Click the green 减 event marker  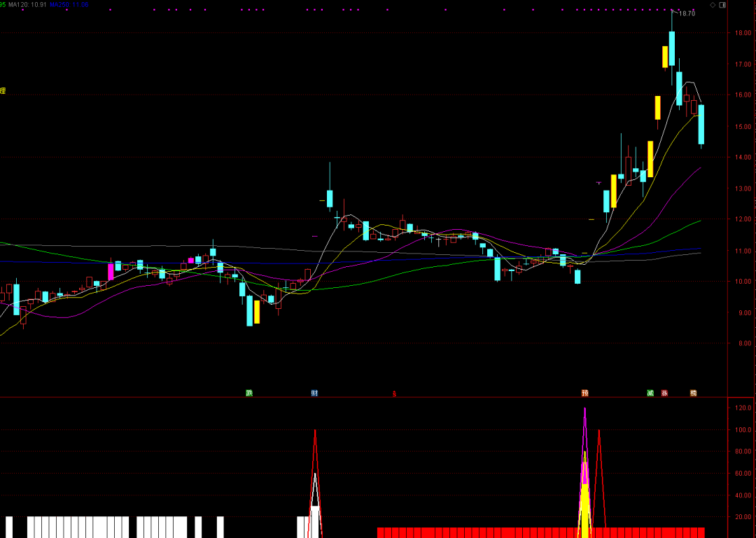pos(650,393)
